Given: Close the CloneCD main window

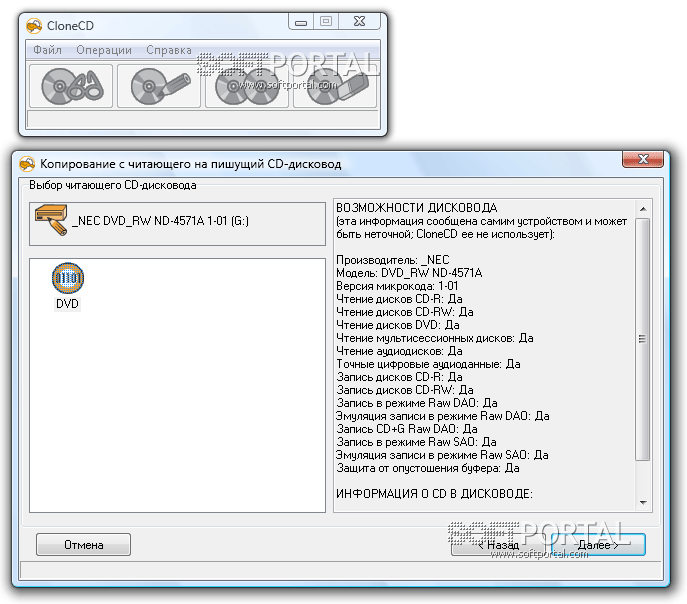Looking at the screenshot, I should 359,21.
